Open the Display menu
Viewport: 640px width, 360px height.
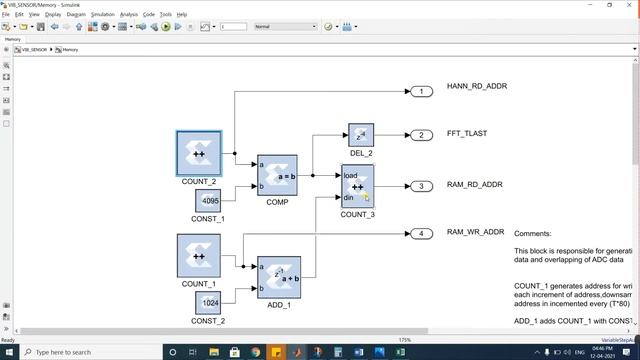pyautogui.click(x=53, y=14)
